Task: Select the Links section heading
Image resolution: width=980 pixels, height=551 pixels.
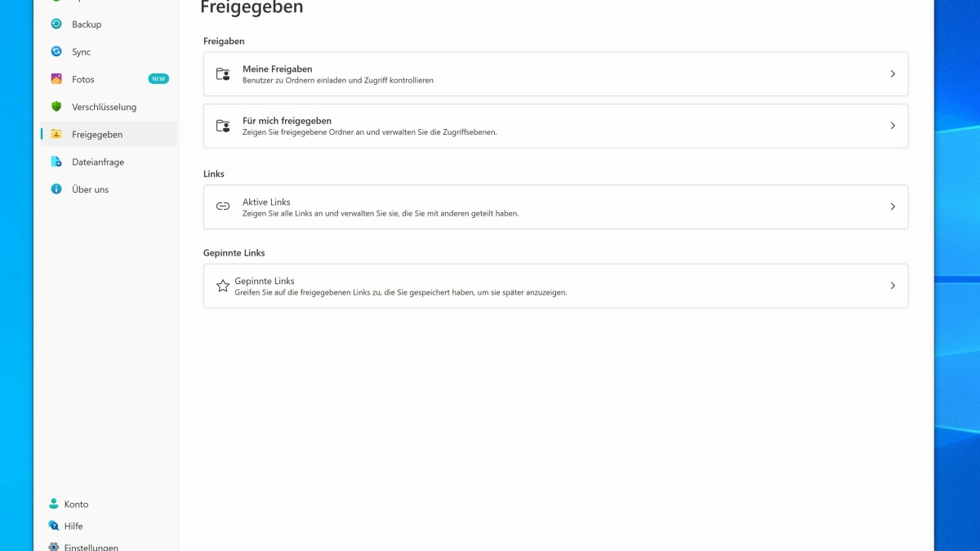Action: click(214, 174)
